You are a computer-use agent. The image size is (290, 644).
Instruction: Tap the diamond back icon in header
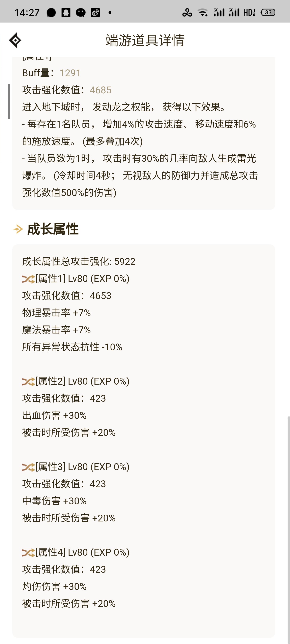point(15,40)
